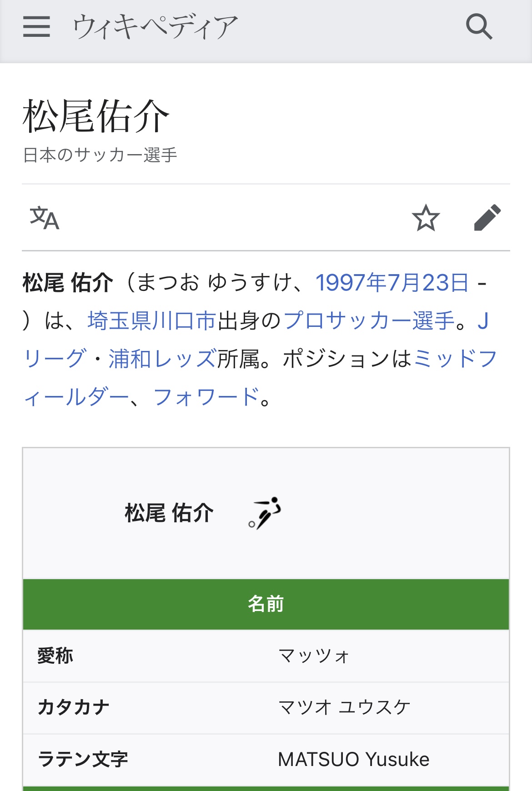Open the 7月23日 date link
The height and width of the screenshot is (791, 532).
pyautogui.click(x=428, y=283)
